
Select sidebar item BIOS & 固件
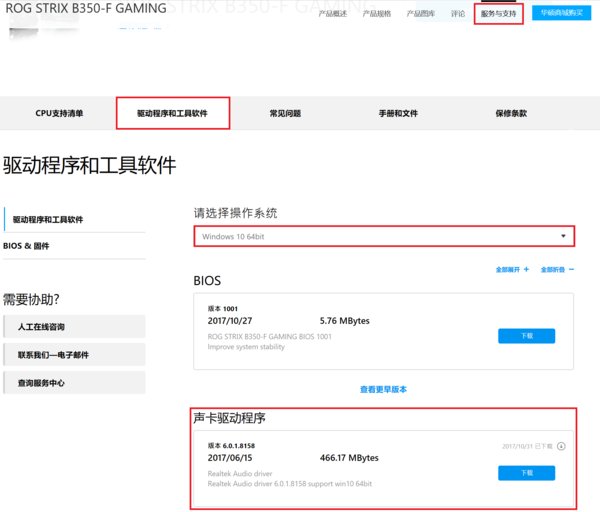coord(26,246)
